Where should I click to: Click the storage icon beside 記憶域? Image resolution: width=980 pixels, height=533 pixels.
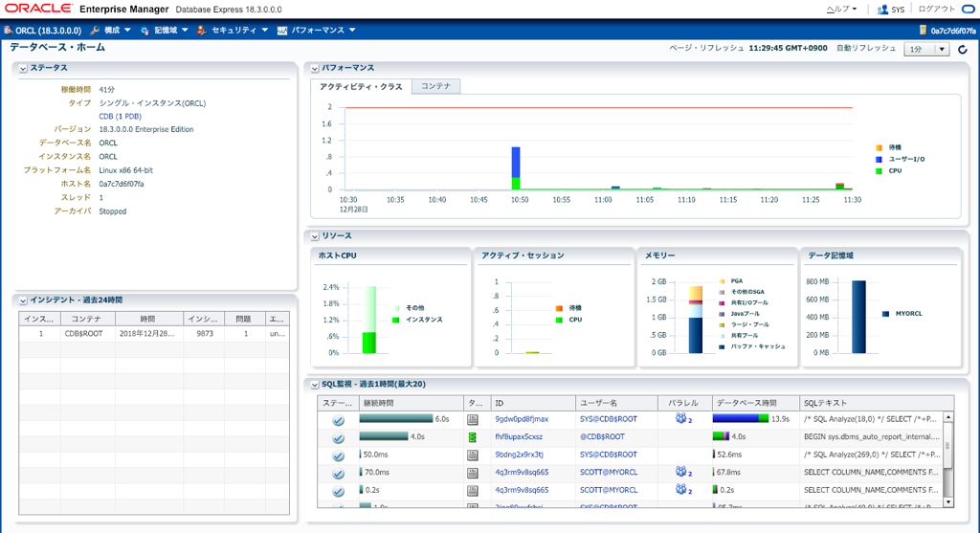(145, 30)
